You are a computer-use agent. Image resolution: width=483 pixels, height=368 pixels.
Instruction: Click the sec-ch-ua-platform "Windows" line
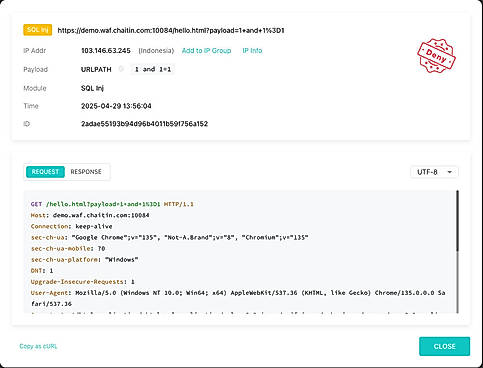point(84,259)
